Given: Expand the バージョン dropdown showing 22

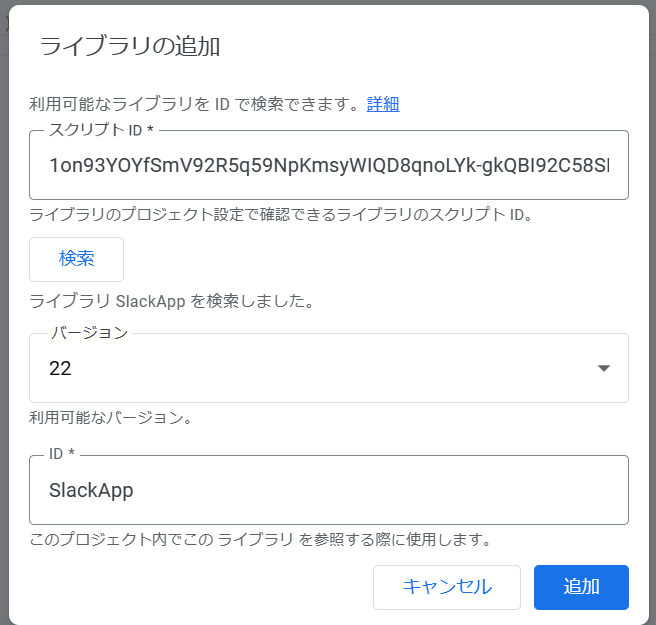Looking at the screenshot, I should click(x=329, y=368).
